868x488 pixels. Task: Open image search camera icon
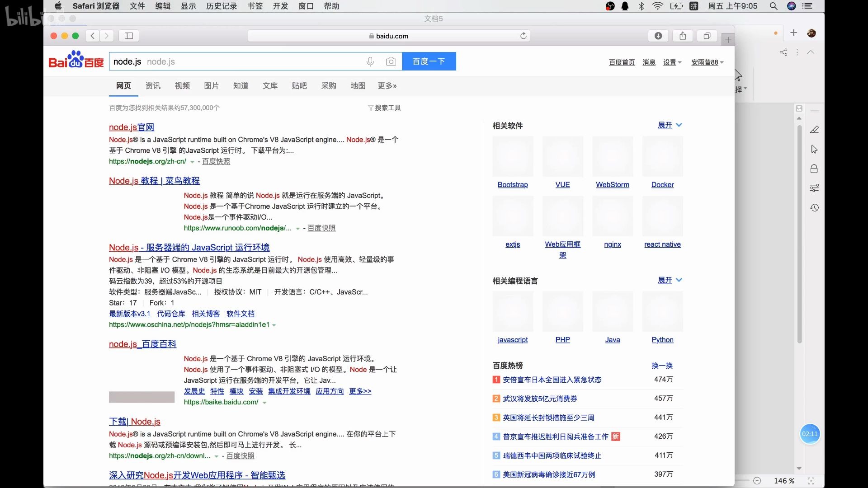tap(391, 61)
